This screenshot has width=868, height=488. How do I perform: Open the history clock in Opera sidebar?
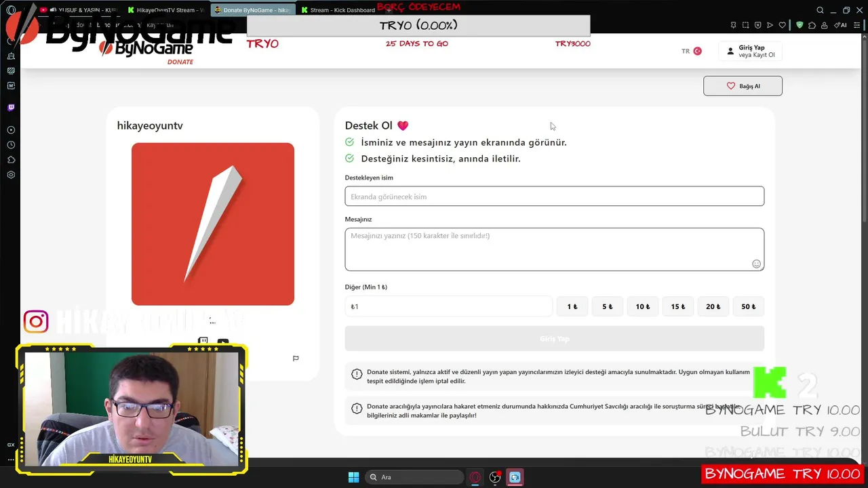click(11, 145)
